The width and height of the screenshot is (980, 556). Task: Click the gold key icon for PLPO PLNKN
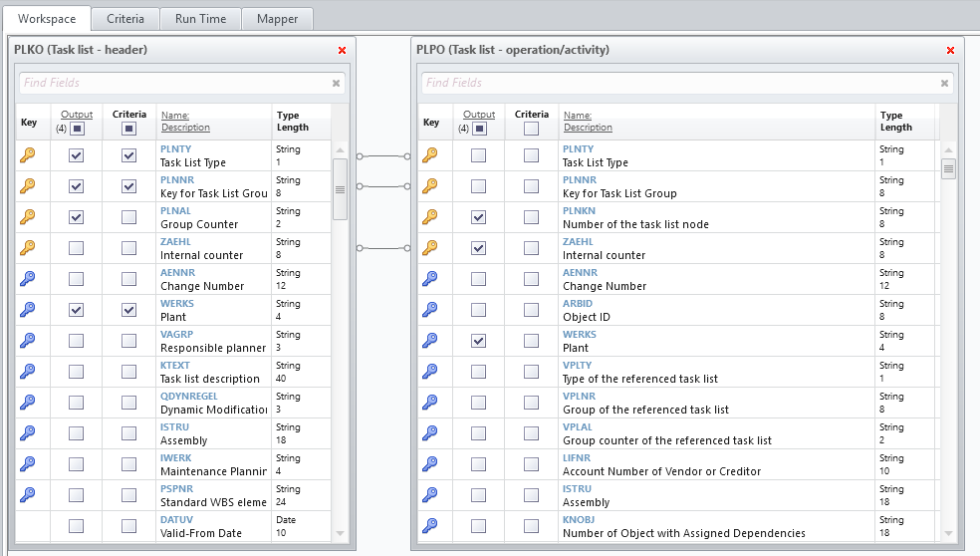tap(430, 217)
